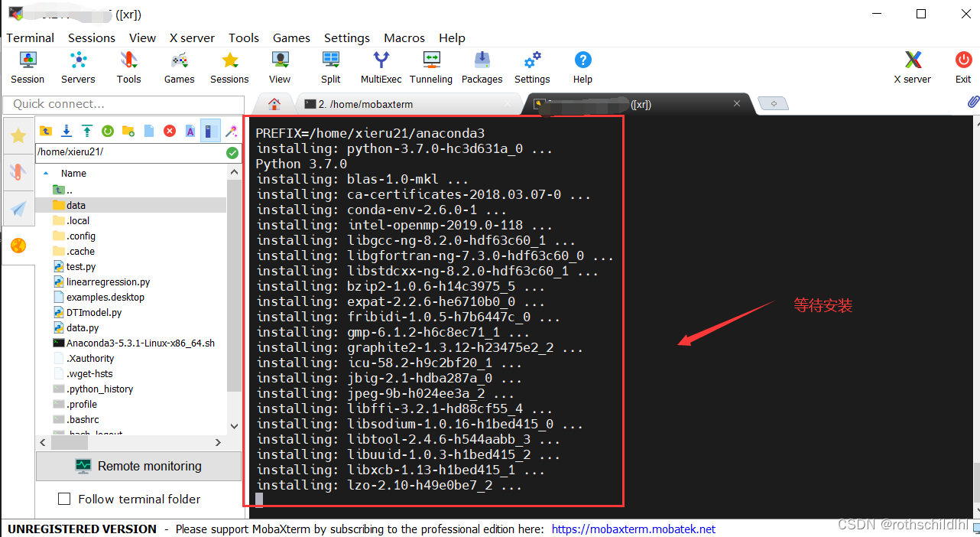Select the linearregression.py file
980x537 pixels.
coord(108,282)
